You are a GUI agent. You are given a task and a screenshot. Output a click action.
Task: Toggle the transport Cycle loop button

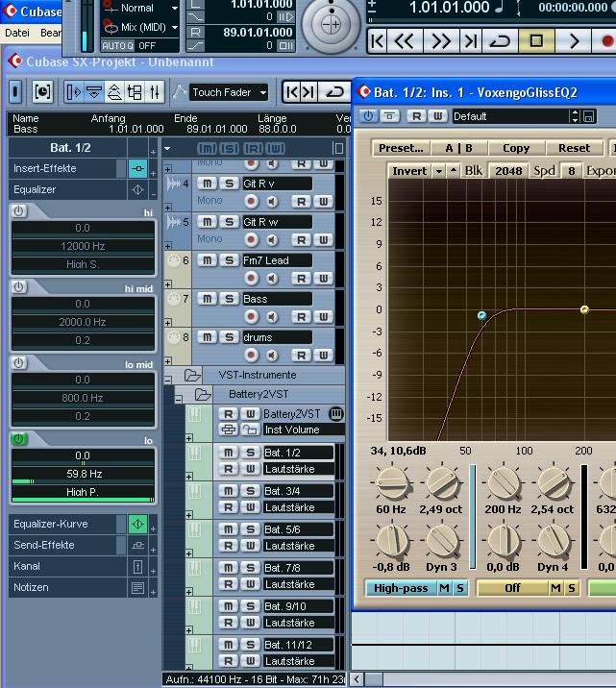coord(500,41)
